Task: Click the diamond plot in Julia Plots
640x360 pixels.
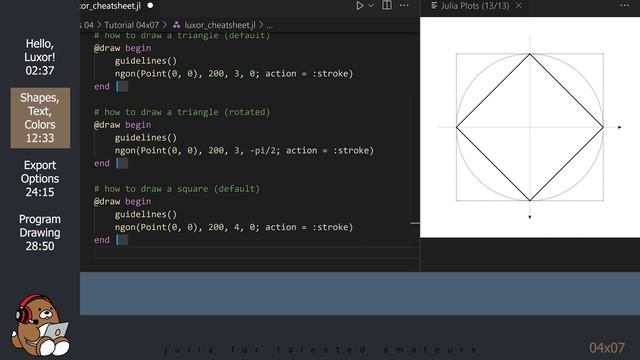Action: [530, 127]
